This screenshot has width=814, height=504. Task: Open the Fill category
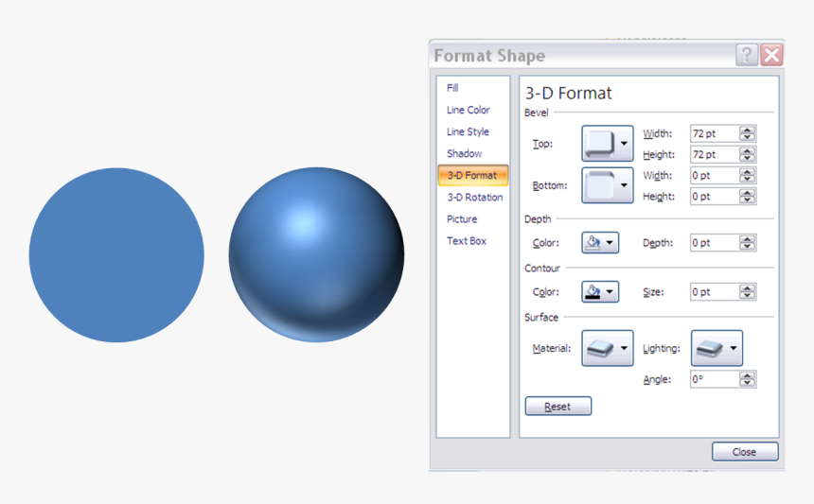pos(452,88)
